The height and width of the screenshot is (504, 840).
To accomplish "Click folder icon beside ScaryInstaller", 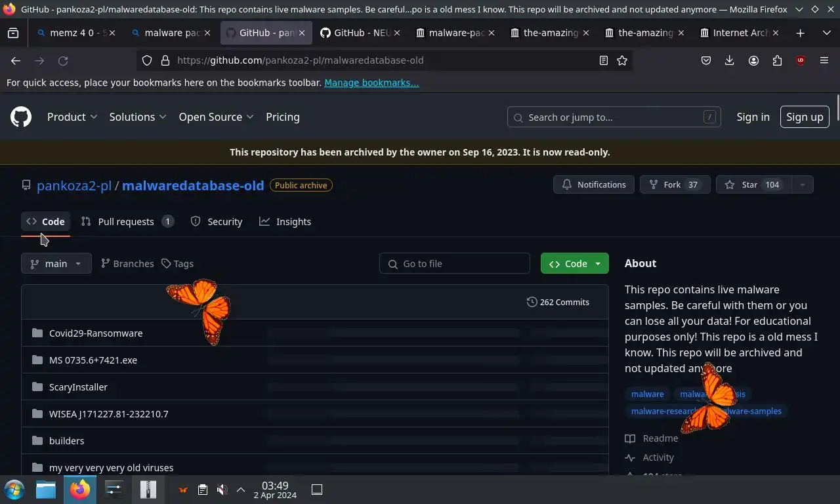I will (x=37, y=387).
